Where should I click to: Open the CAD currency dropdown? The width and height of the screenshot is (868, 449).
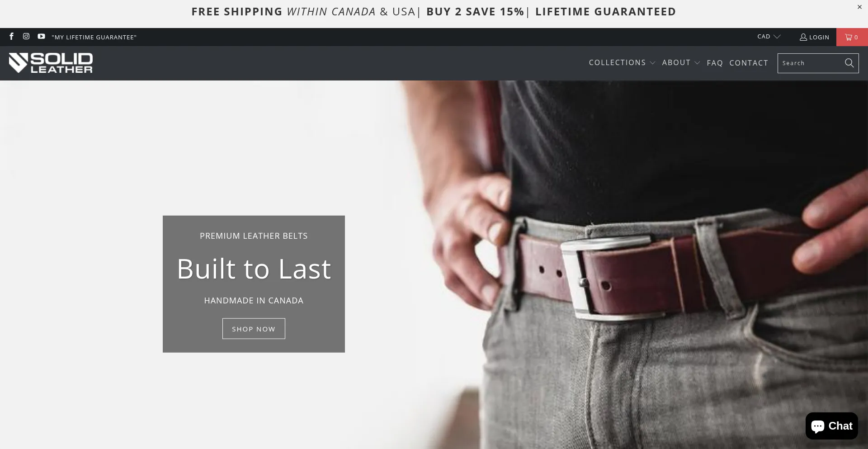pyautogui.click(x=769, y=37)
